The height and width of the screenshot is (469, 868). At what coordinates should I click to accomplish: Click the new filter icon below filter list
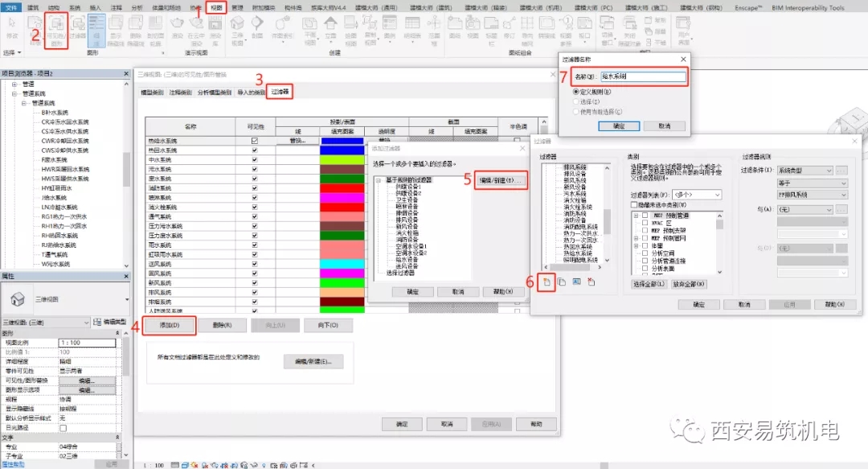pyautogui.click(x=547, y=282)
